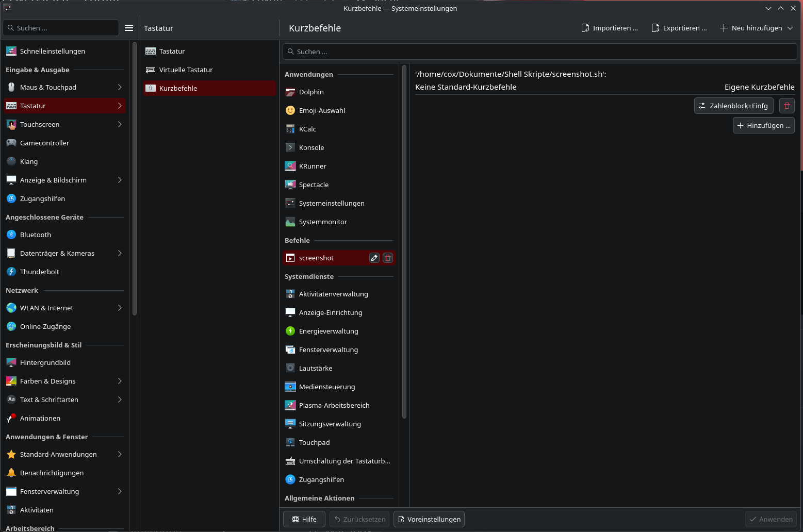Click the Online-Zugänge icon
Image resolution: width=803 pixels, height=532 pixels.
(x=11, y=326)
